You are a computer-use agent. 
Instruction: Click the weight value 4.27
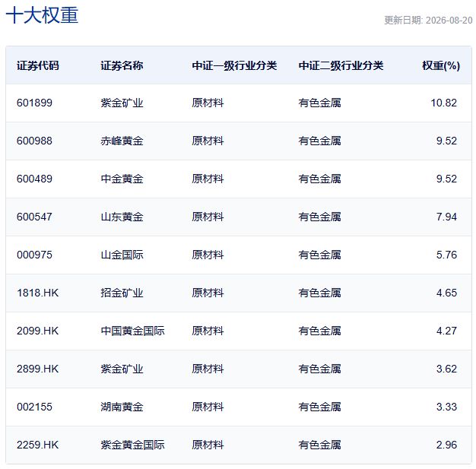point(446,331)
